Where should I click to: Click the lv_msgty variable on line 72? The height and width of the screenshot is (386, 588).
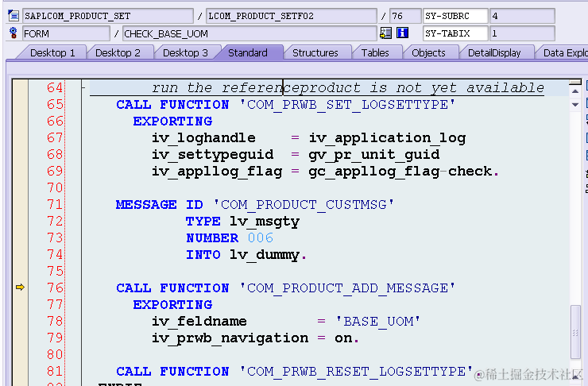point(265,222)
